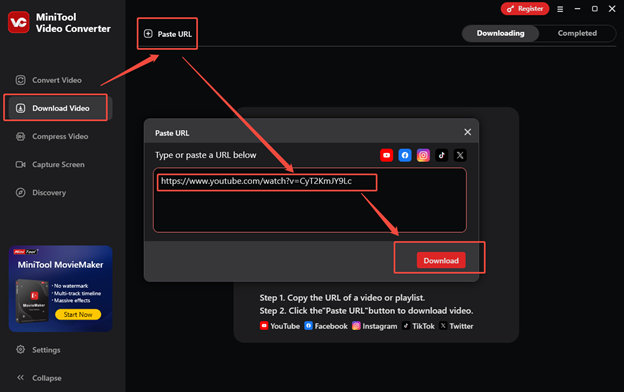Click the Convert Video sidebar icon
Screen dimensions: 624x392
[x=20, y=80]
